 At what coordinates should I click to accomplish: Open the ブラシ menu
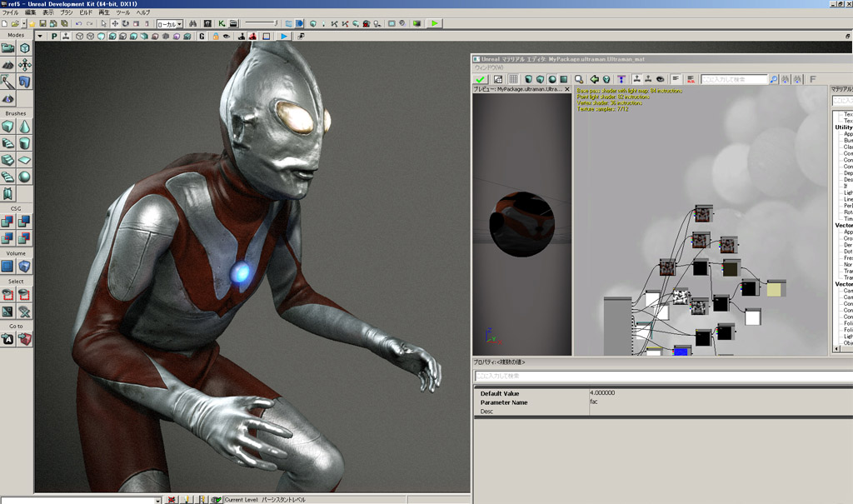(67, 12)
